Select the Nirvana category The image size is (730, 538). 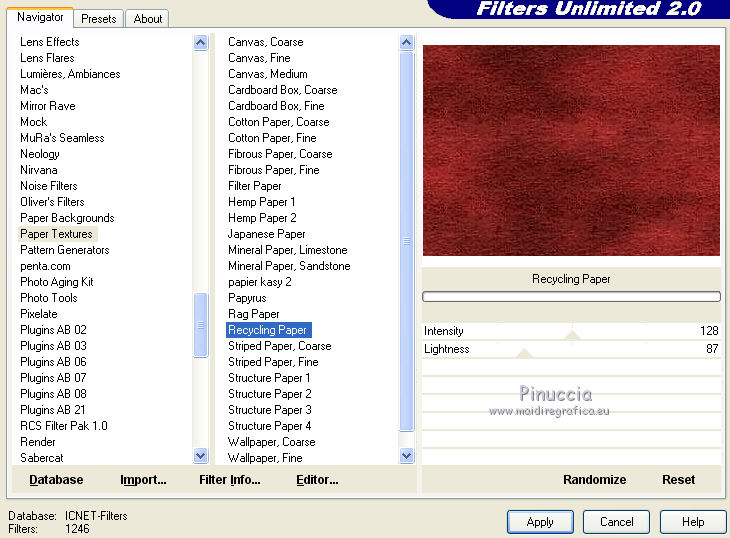[39, 170]
